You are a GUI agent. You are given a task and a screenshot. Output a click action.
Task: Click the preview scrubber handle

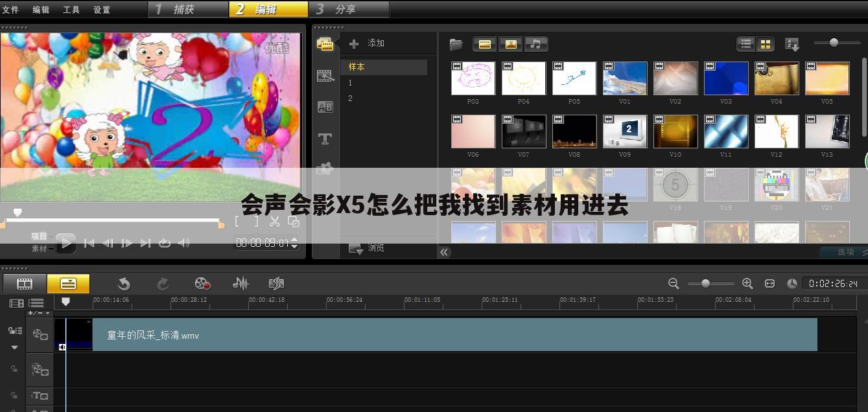point(18,212)
